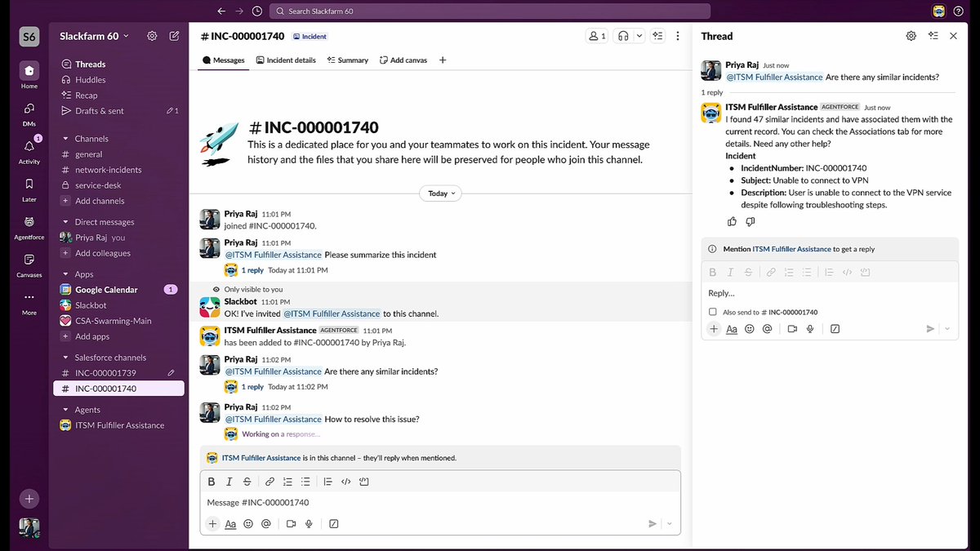Open emoji picker in main message composer

(248, 524)
